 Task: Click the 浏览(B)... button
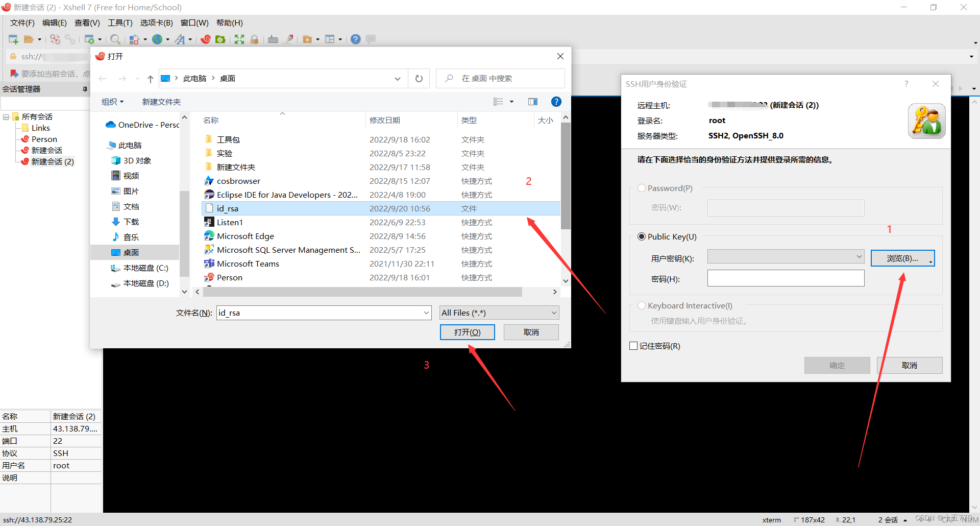point(903,258)
